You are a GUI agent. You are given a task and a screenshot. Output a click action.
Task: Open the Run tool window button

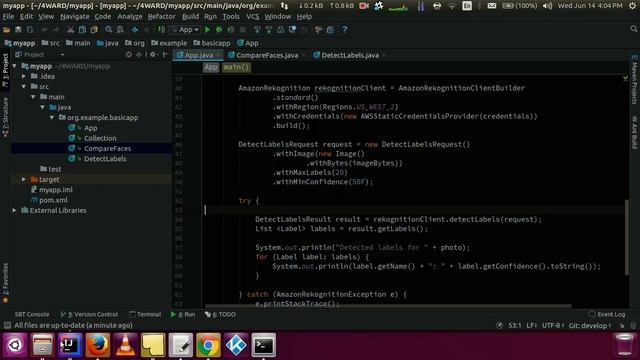click(x=183, y=314)
